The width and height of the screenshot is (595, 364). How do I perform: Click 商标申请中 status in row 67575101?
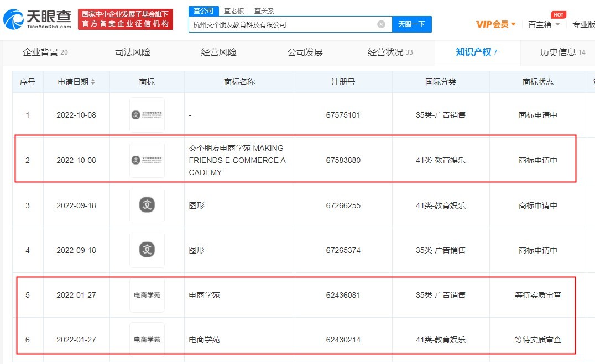tap(537, 115)
